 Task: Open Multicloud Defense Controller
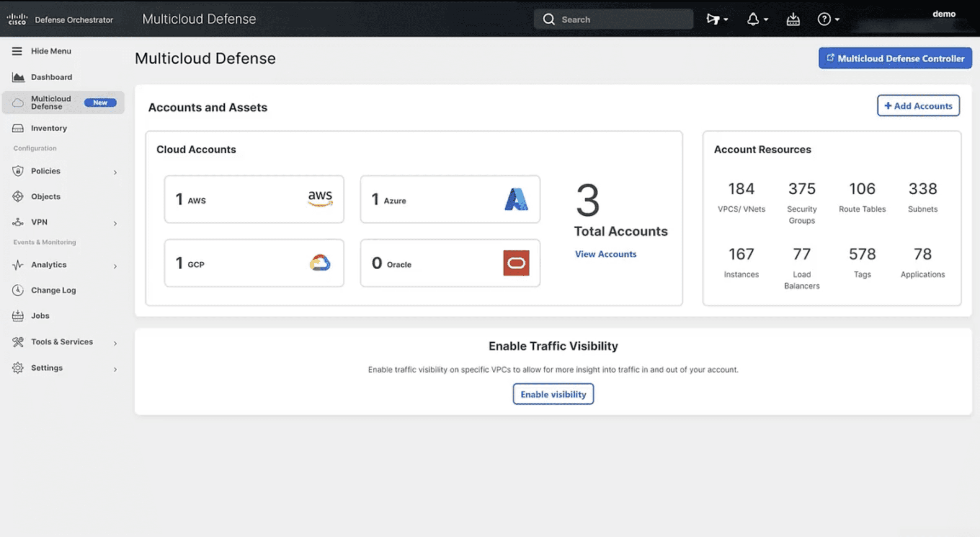pyautogui.click(x=895, y=58)
